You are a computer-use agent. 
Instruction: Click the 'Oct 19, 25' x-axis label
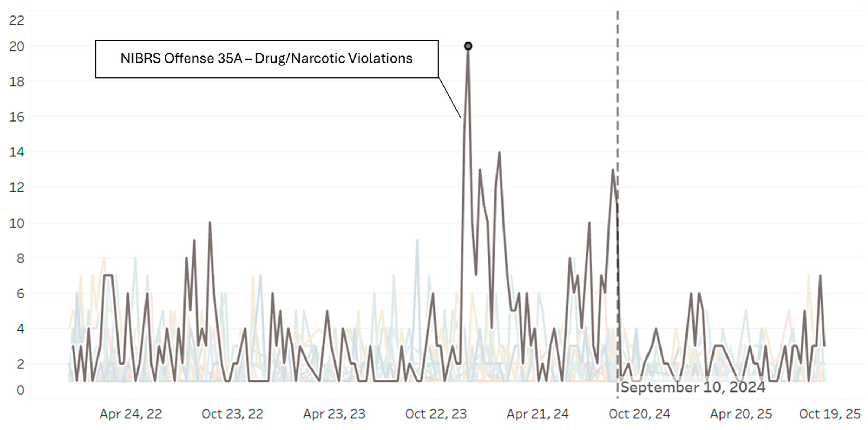830,414
